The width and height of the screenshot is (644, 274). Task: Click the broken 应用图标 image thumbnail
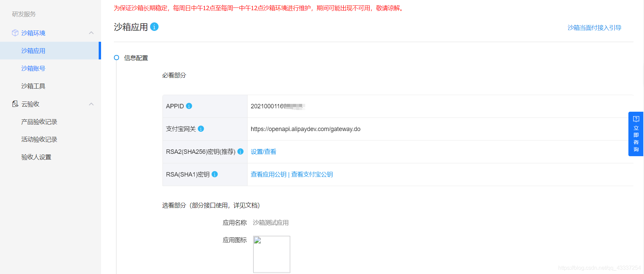click(272, 254)
